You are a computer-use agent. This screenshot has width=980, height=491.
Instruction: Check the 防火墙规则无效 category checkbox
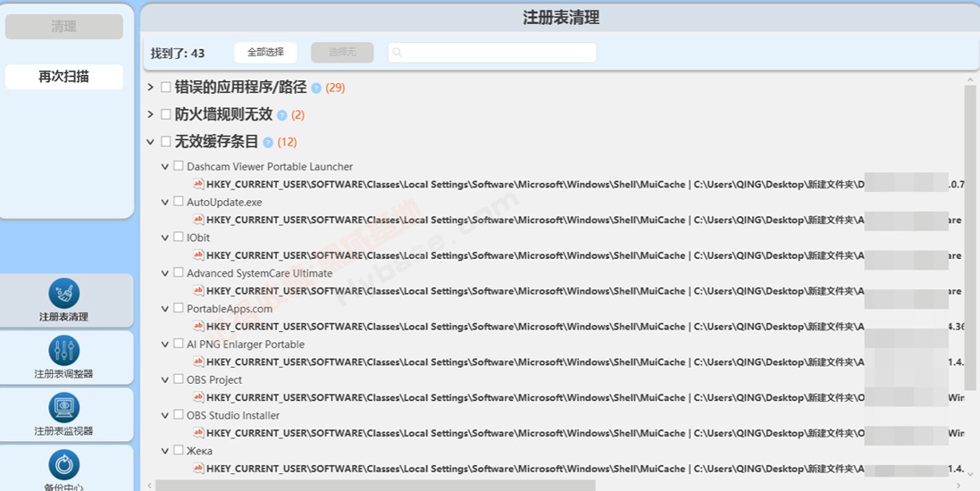(x=165, y=113)
